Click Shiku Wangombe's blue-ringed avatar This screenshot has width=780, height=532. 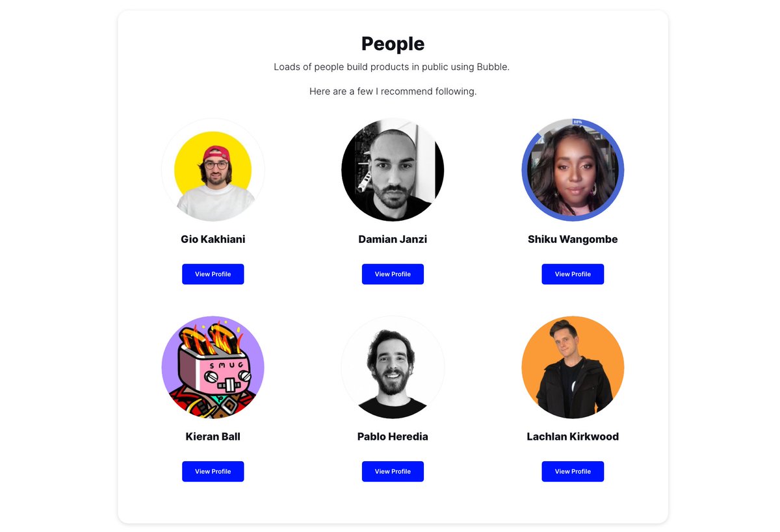573,170
